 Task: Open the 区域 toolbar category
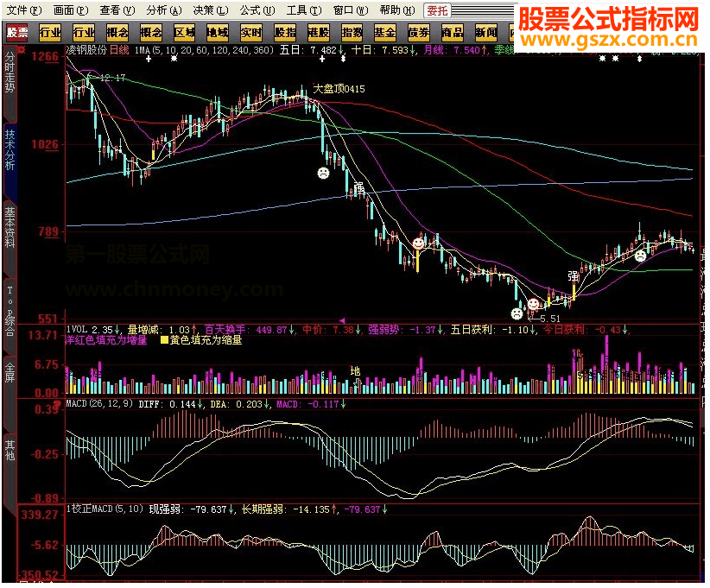184,33
